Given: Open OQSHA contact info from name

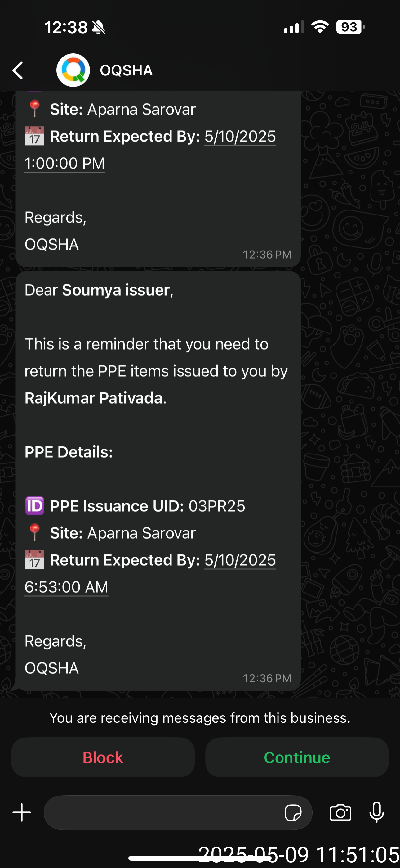Looking at the screenshot, I should [x=126, y=70].
